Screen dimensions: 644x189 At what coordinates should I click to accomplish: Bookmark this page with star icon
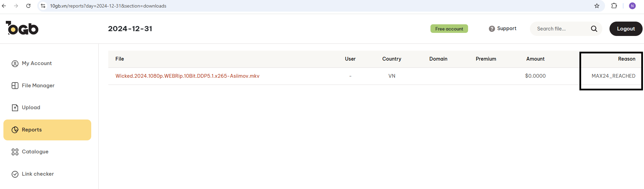coord(597,6)
